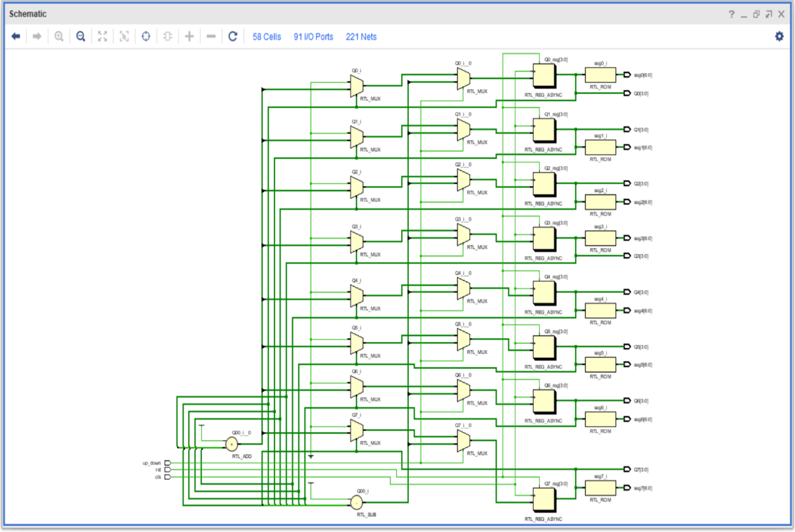Add selected elements with the plus icon
795x532 pixels.
(189, 37)
